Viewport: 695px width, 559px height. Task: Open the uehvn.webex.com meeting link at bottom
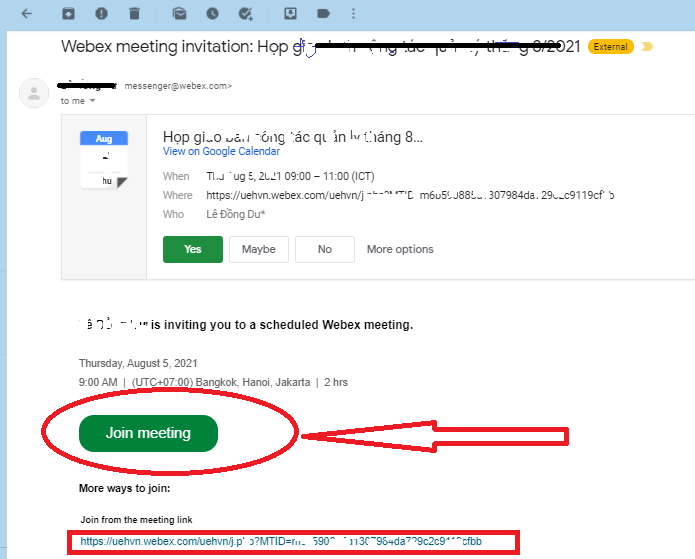tap(281, 541)
